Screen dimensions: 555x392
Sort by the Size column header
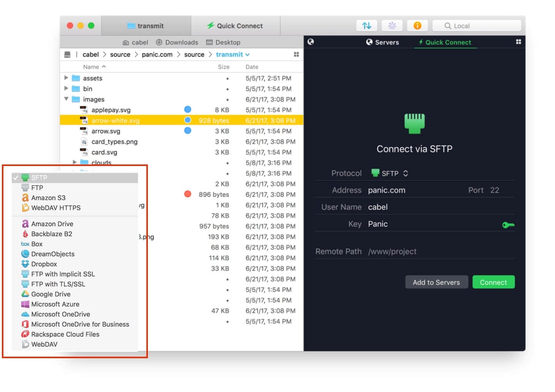[x=224, y=67]
